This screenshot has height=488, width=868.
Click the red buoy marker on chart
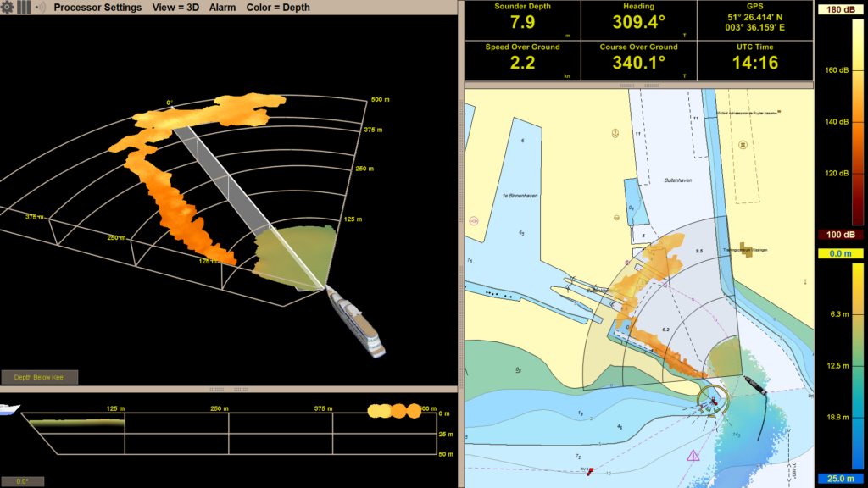tap(589, 469)
